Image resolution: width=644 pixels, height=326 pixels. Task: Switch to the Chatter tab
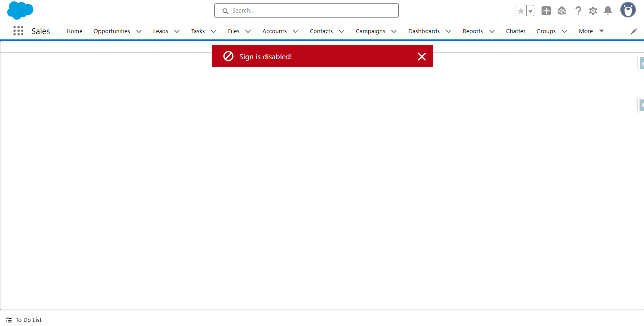(x=516, y=31)
